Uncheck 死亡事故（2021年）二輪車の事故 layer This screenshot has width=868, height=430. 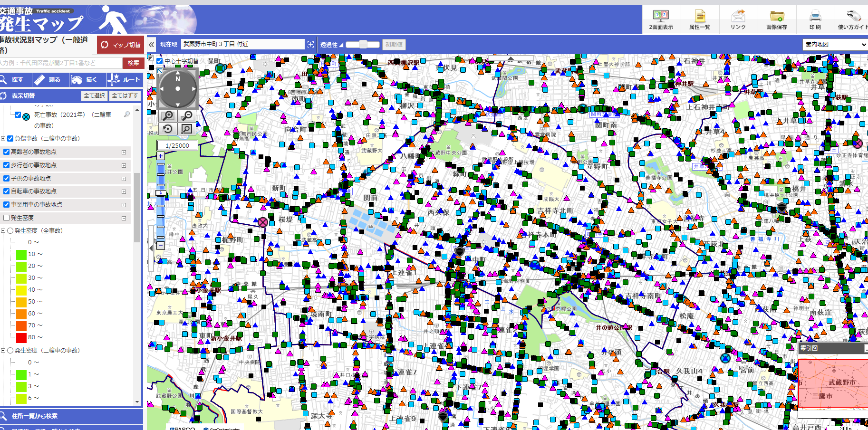pos(18,115)
